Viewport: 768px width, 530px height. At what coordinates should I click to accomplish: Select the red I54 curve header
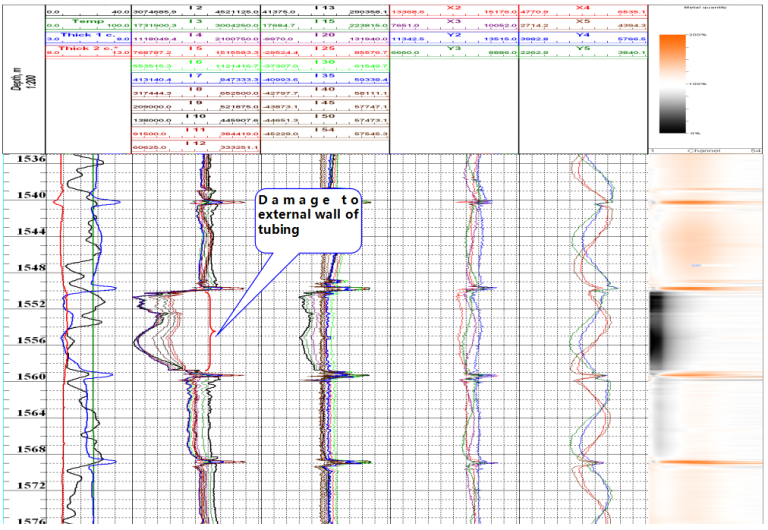(x=324, y=129)
